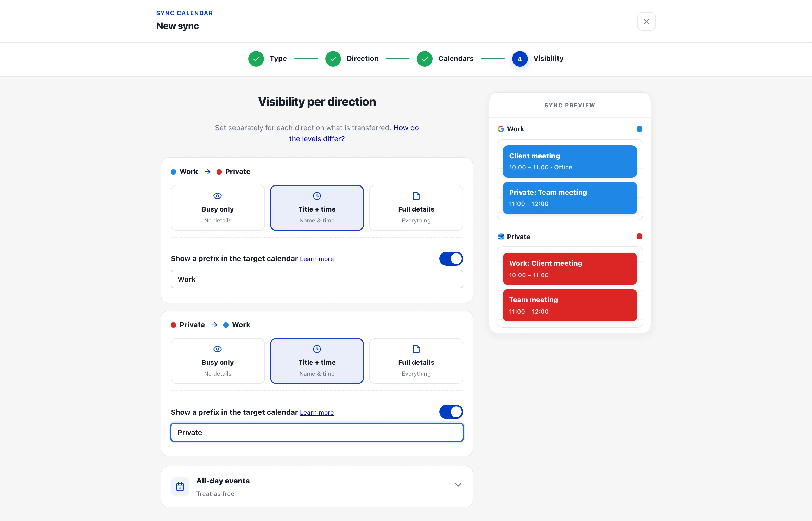812x521 pixels.
Task: Click green checkmark icon for Calendars step
Action: tap(425, 59)
